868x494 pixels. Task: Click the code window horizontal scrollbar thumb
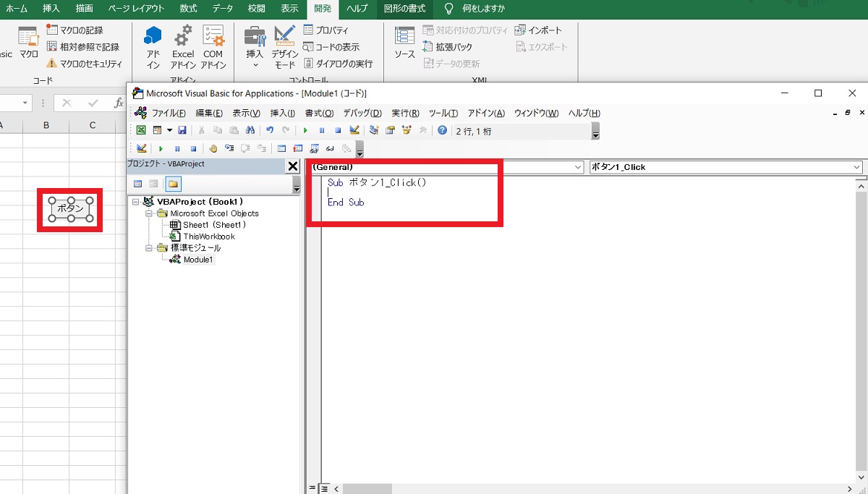click(x=367, y=488)
